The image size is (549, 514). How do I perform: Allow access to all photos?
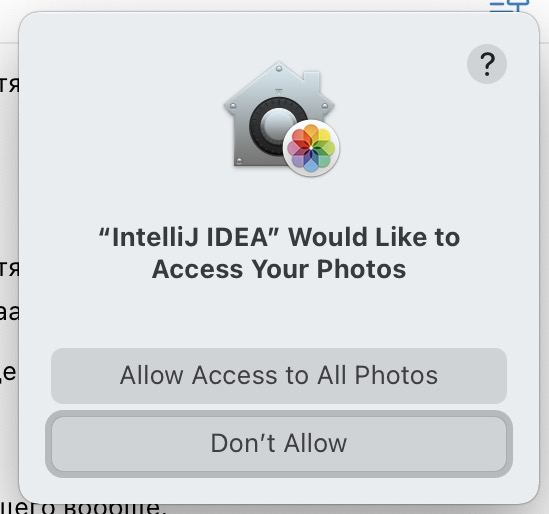tap(279, 376)
